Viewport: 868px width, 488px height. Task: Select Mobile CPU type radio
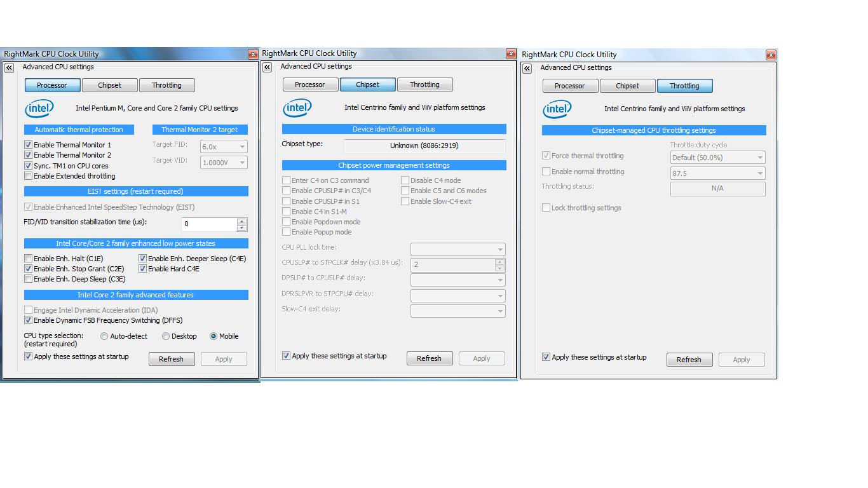pos(214,336)
